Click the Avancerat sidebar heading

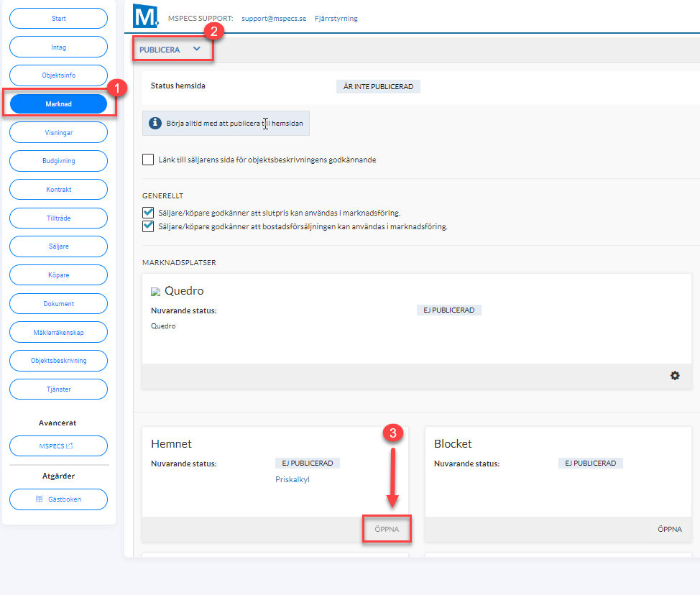click(57, 423)
